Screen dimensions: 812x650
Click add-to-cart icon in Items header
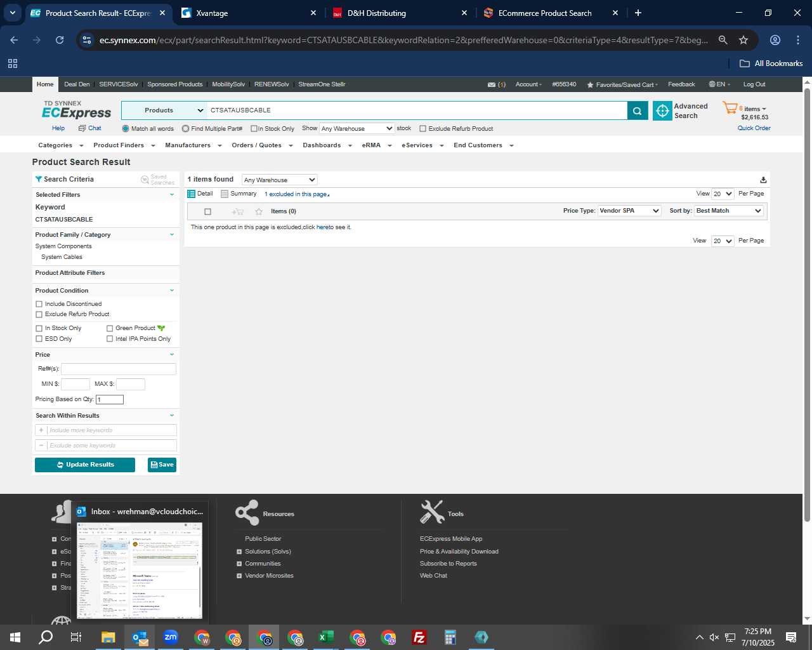point(238,211)
